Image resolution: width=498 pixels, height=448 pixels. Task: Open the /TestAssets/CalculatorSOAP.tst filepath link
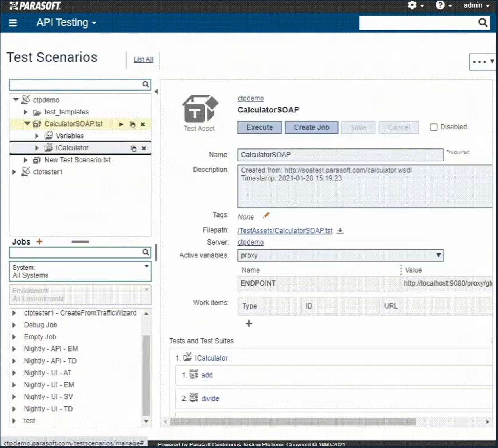(285, 231)
